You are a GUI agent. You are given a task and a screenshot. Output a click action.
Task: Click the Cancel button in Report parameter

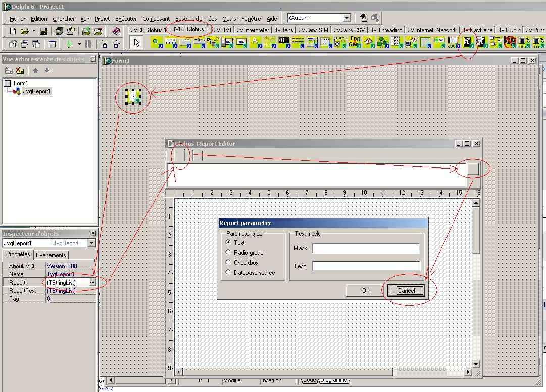click(406, 290)
